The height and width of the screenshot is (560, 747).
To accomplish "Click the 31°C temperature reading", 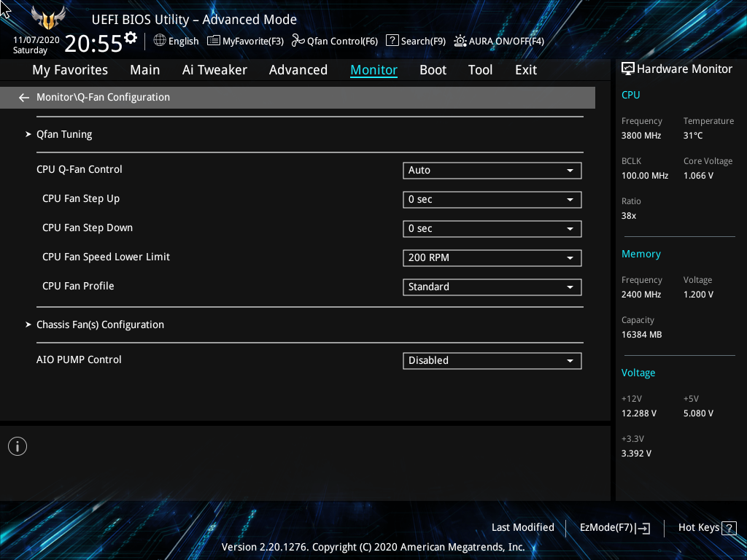I will coord(693,136).
